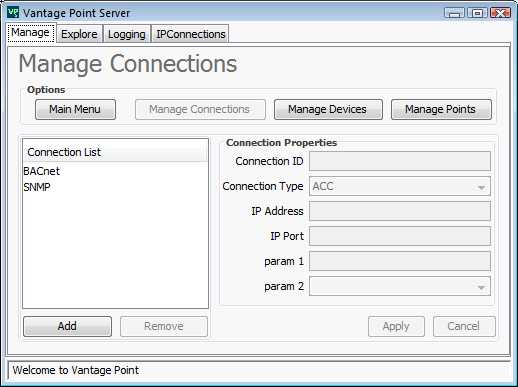The width and height of the screenshot is (518, 387).
Task: Click the IP Port field
Action: pos(400,236)
